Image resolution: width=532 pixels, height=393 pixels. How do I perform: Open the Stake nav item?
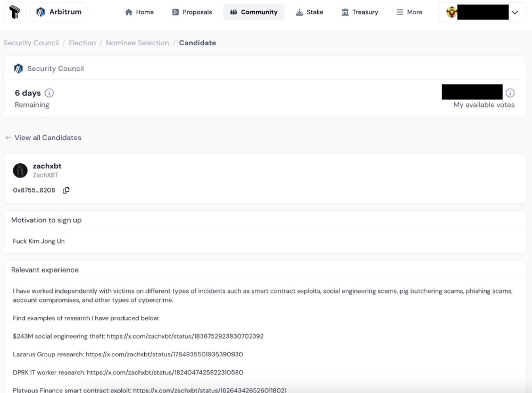(x=310, y=12)
